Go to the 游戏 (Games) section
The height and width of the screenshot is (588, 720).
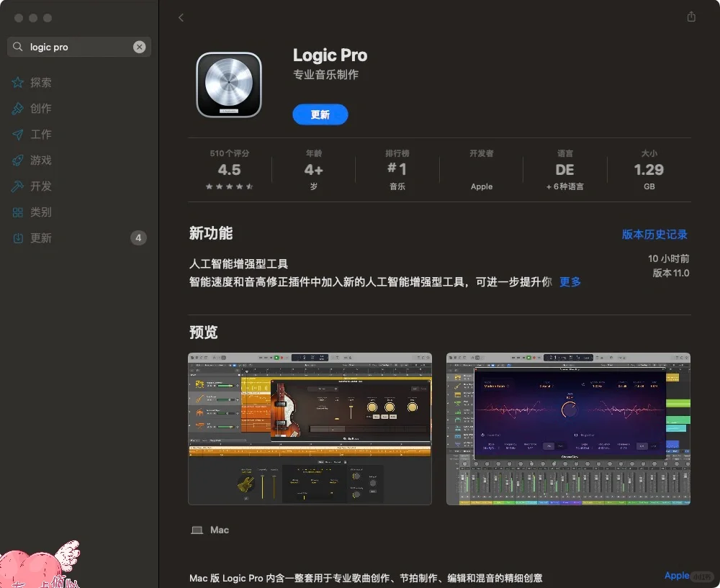tap(40, 160)
